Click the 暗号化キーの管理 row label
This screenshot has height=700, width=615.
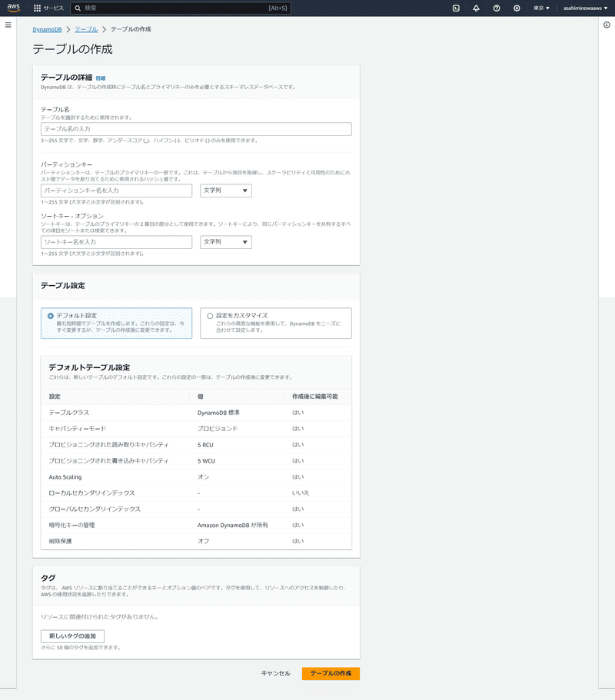(x=71, y=525)
